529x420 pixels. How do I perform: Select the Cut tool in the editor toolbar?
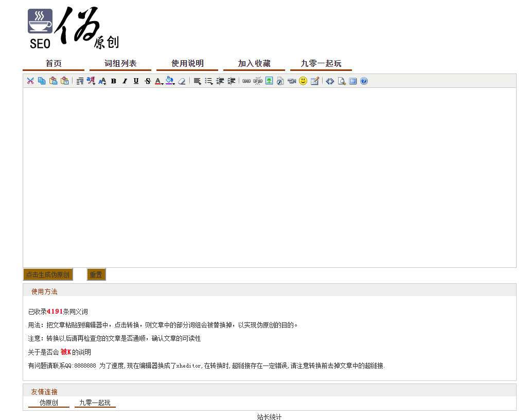30,81
